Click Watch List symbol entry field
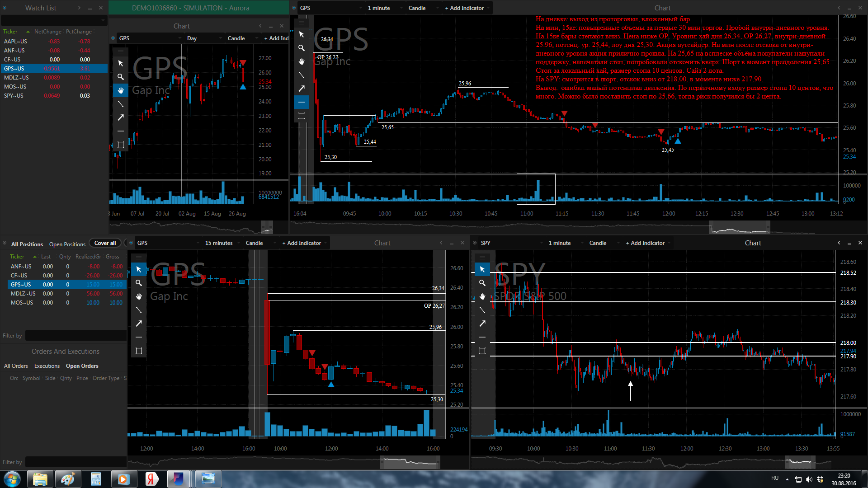This screenshot has width=868, height=488. (53, 20)
